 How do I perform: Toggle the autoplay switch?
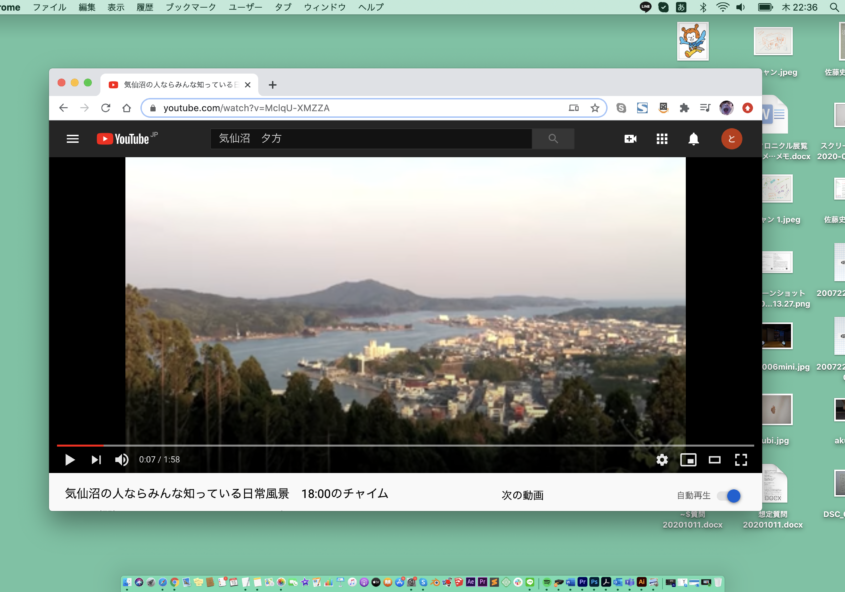point(729,495)
